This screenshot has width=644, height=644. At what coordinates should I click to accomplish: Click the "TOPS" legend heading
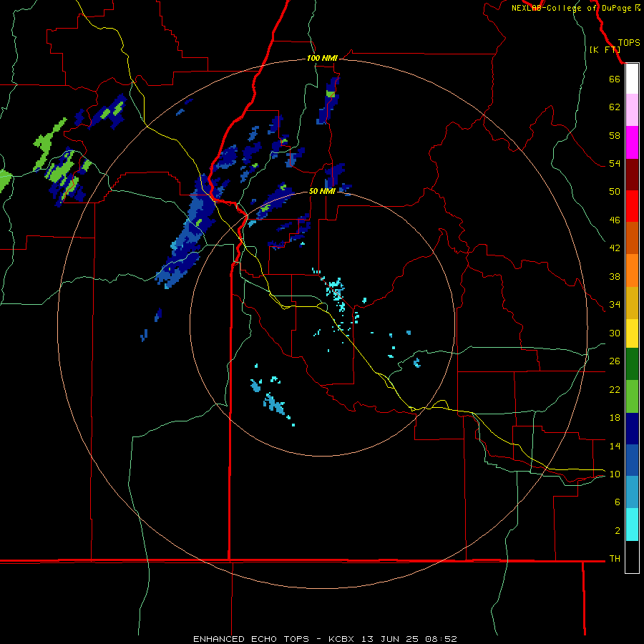[x=629, y=43]
